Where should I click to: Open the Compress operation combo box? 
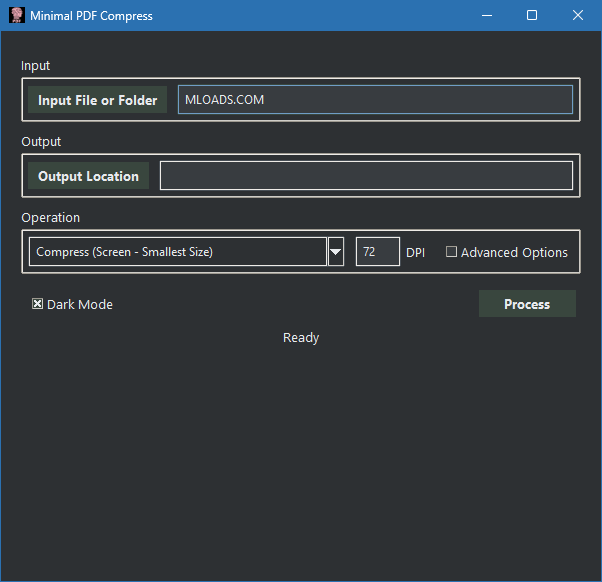(178, 252)
